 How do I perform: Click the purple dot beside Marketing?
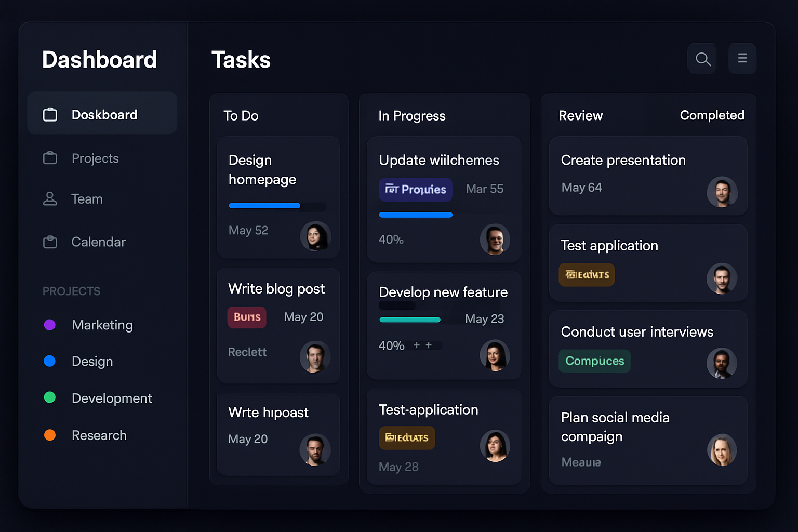(x=50, y=324)
